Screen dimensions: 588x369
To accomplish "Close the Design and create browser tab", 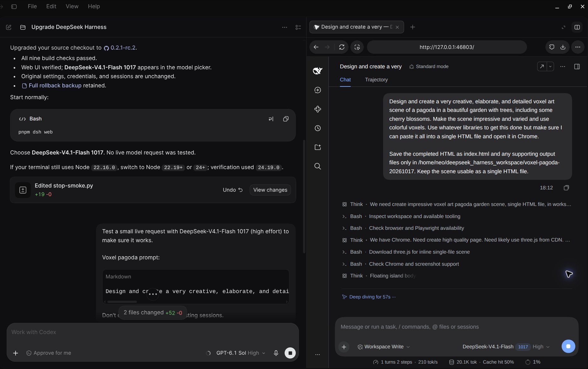I will (397, 27).
